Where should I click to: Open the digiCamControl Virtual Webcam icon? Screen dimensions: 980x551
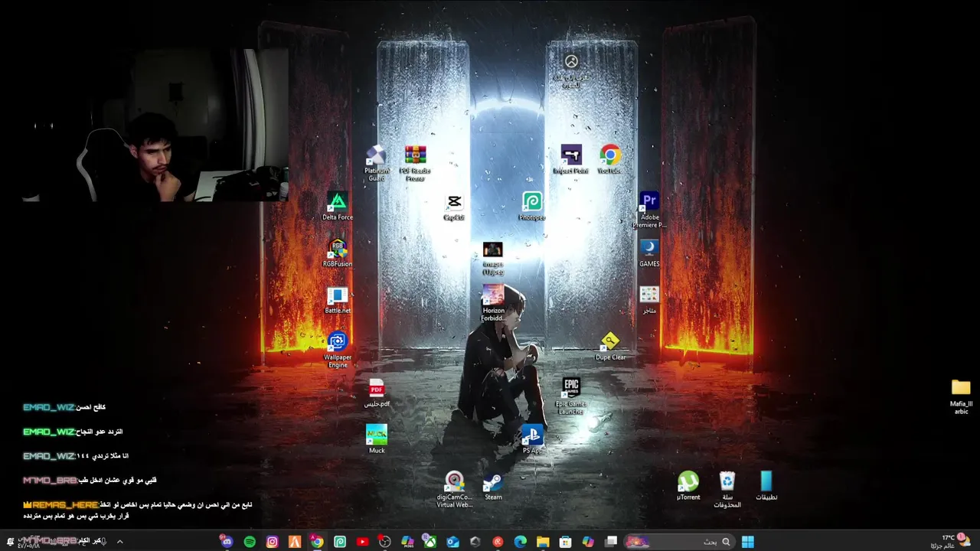[x=454, y=490]
